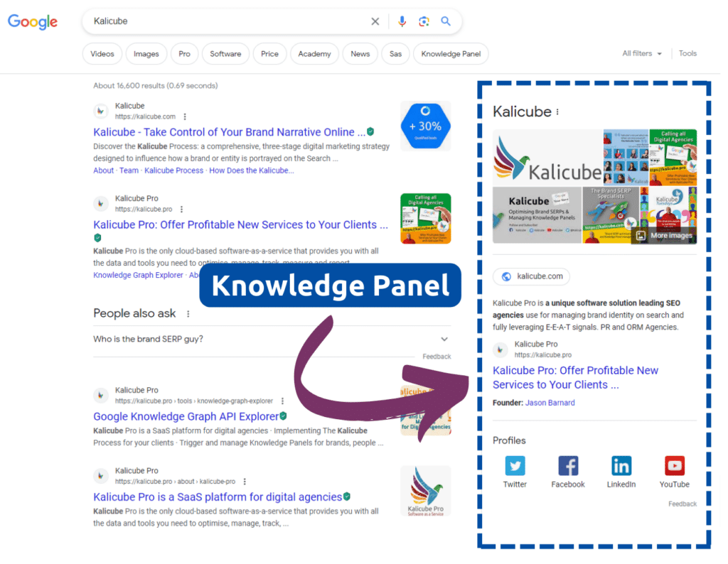Screen dimensions: 728x564
Task: Select the Images filter chip
Action: click(146, 54)
